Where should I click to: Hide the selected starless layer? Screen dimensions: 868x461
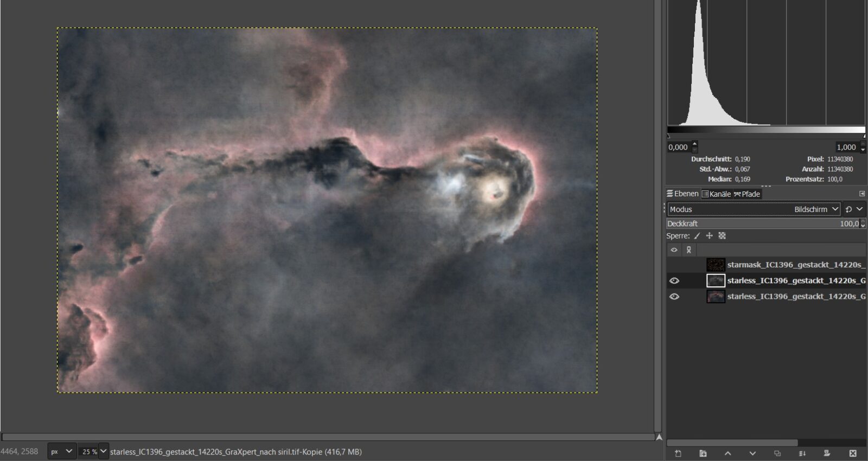pos(674,281)
